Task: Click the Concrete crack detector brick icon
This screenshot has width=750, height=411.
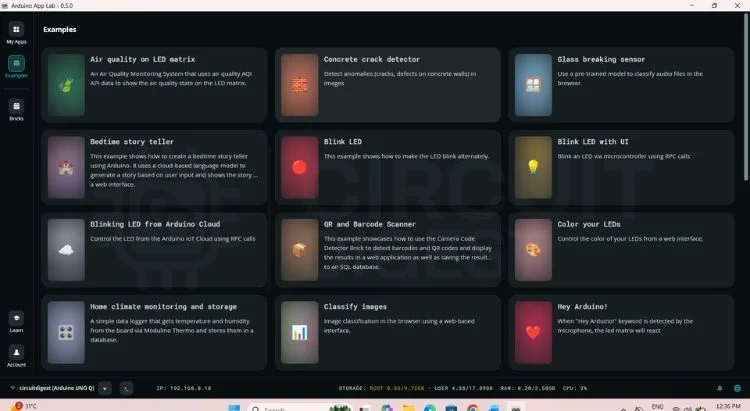Action: pos(299,85)
